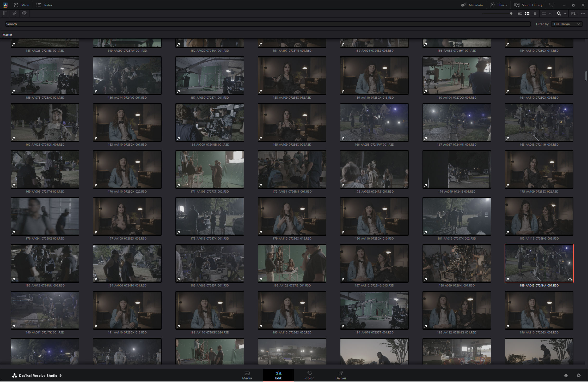
Task: Select the Master bin label
Action: (x=8, y=35)
